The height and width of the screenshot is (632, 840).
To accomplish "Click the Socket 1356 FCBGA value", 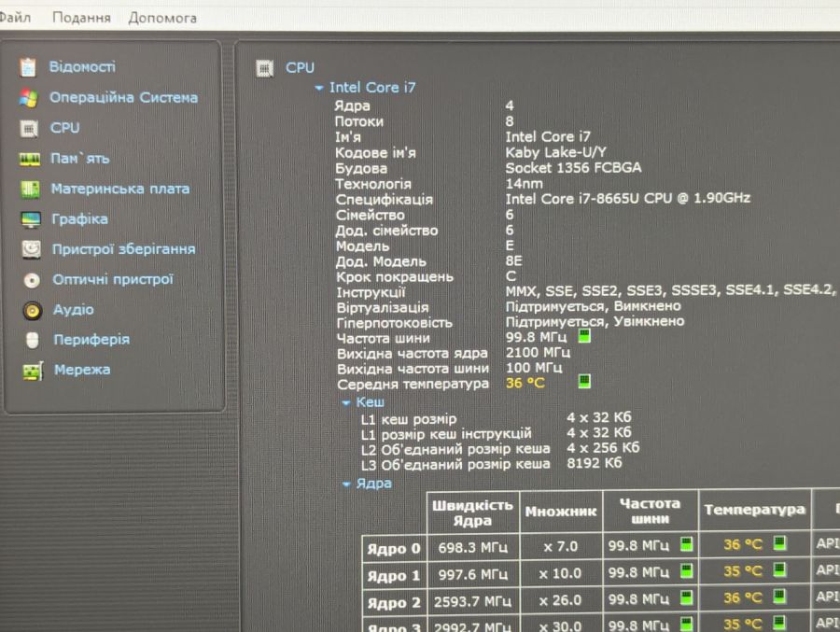I will pos(573,168).
